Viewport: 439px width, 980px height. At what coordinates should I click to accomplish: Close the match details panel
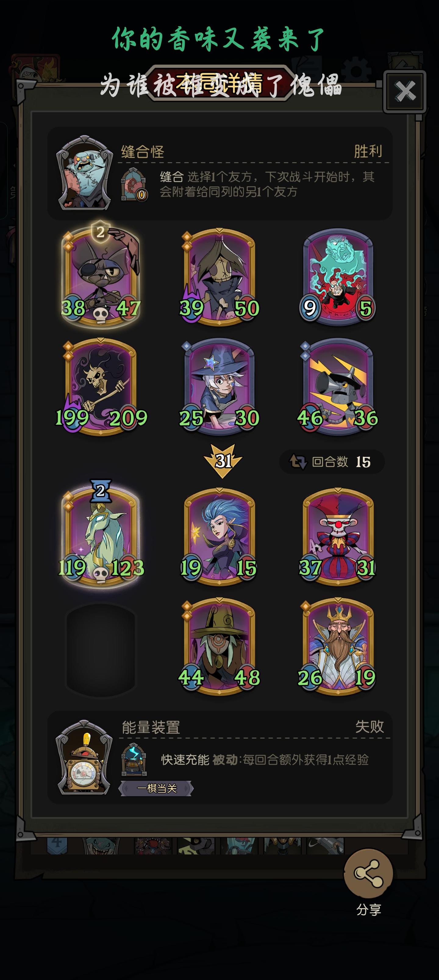click(x=405, y=92)
